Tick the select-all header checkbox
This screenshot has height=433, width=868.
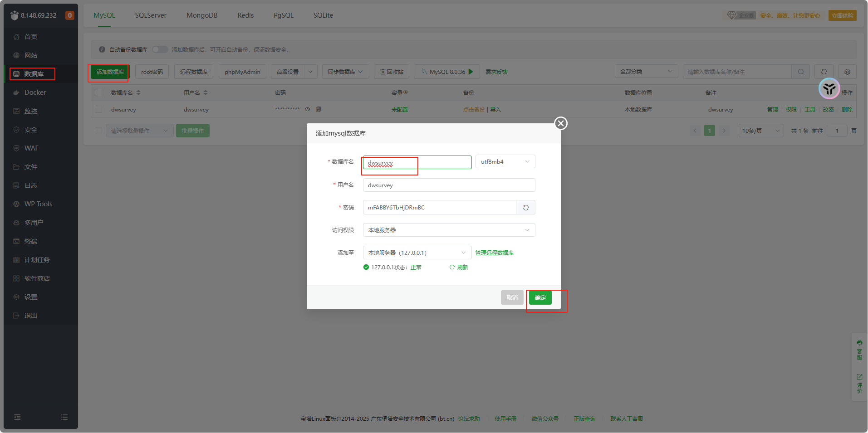(x=98, y=92)
